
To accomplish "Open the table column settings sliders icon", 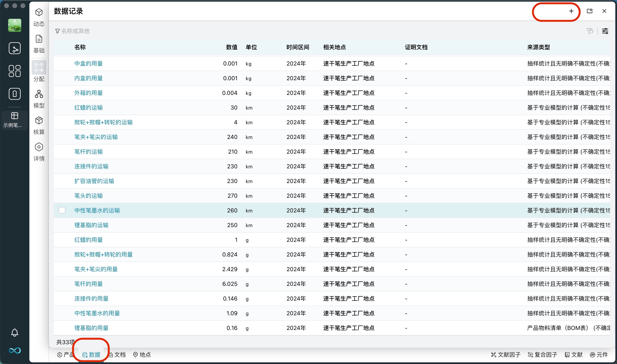I will (x=605, y=31).
